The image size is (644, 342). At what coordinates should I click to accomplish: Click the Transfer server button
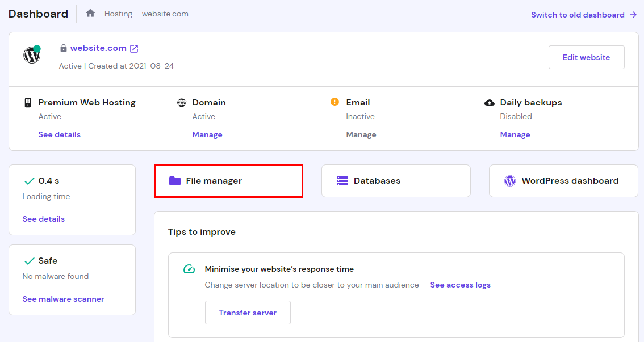pos(248,312)
